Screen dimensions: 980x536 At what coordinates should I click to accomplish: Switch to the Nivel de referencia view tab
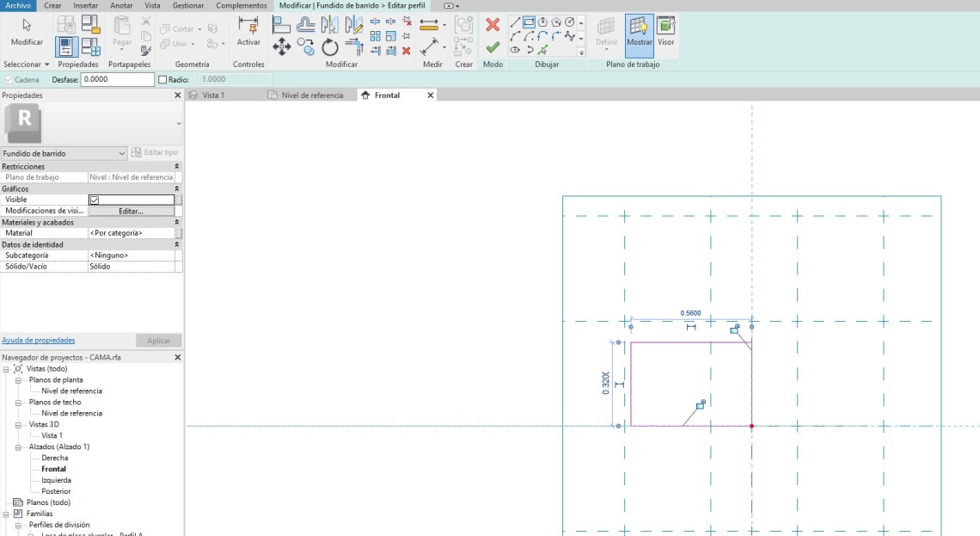pos(311,95)
